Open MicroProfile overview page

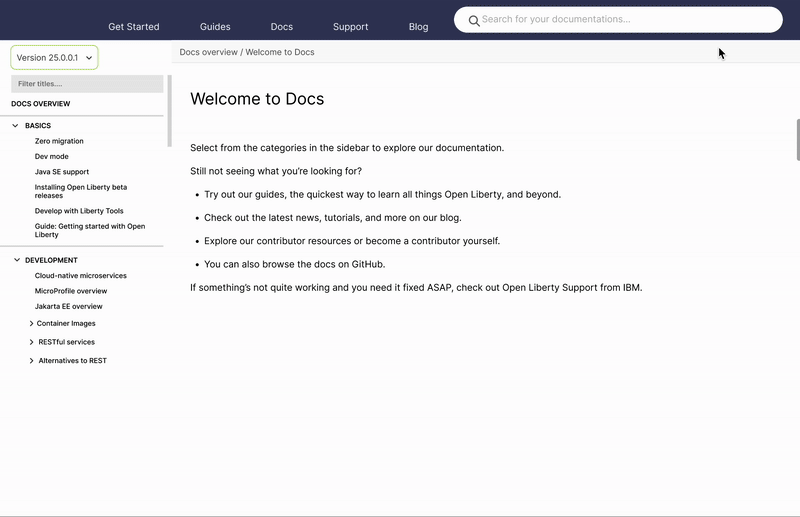[x=71, y=291]
